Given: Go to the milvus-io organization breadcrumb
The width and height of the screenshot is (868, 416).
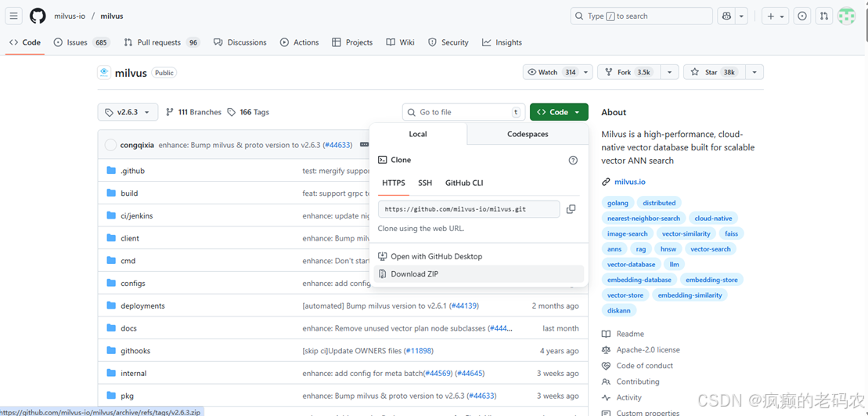Looking at the screenshot, I should pyautogui.click(x=70, y=16).
